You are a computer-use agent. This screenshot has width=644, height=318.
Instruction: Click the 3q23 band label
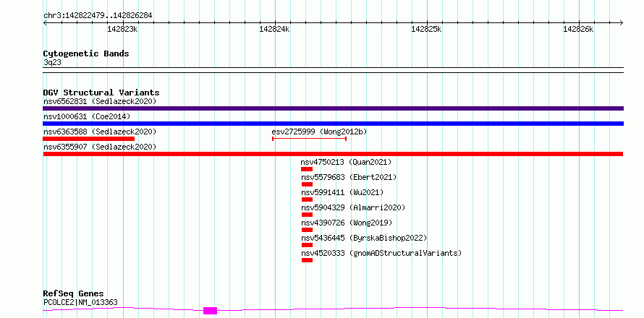click(x=52, y=63)
